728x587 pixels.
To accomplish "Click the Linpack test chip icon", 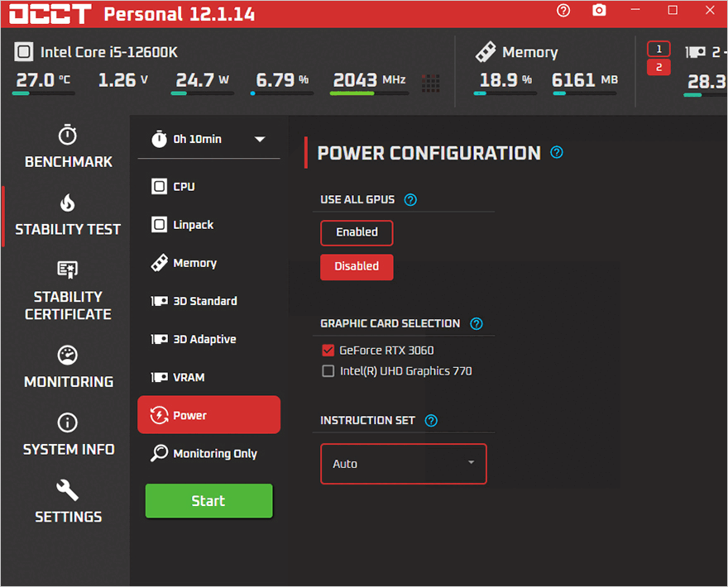I will tap(159, 225).
